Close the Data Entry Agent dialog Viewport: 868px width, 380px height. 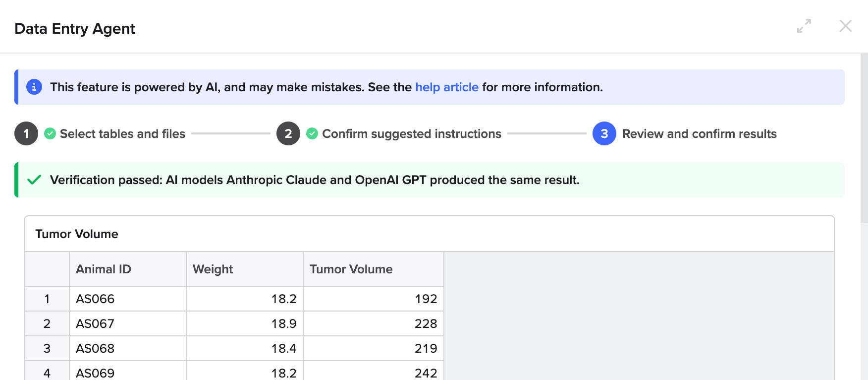pos(845,26)
